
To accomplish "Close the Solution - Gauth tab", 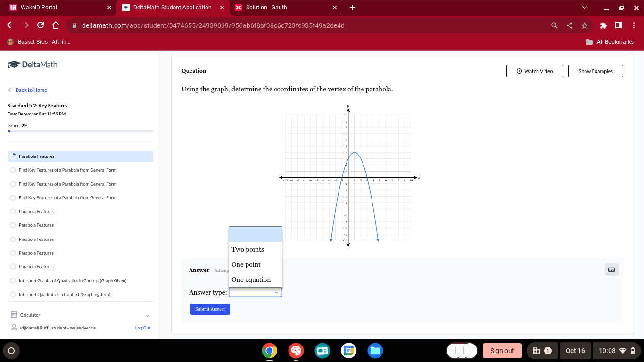I will [x=335, y=8].
